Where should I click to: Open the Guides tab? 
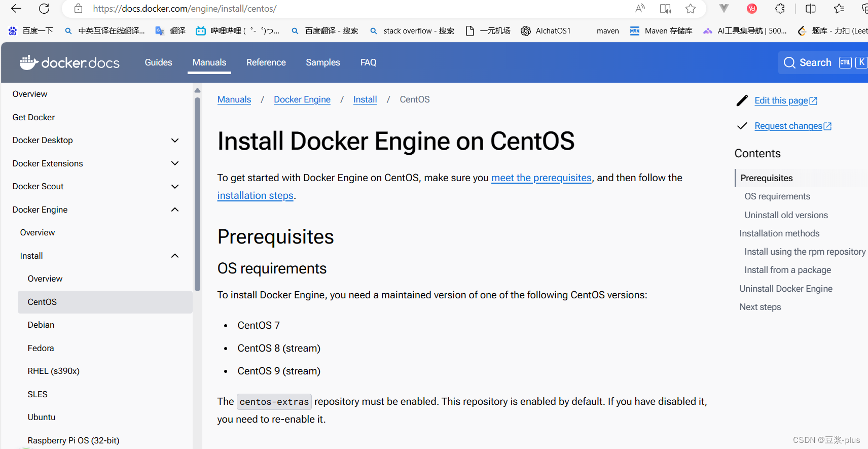[158, 62]
